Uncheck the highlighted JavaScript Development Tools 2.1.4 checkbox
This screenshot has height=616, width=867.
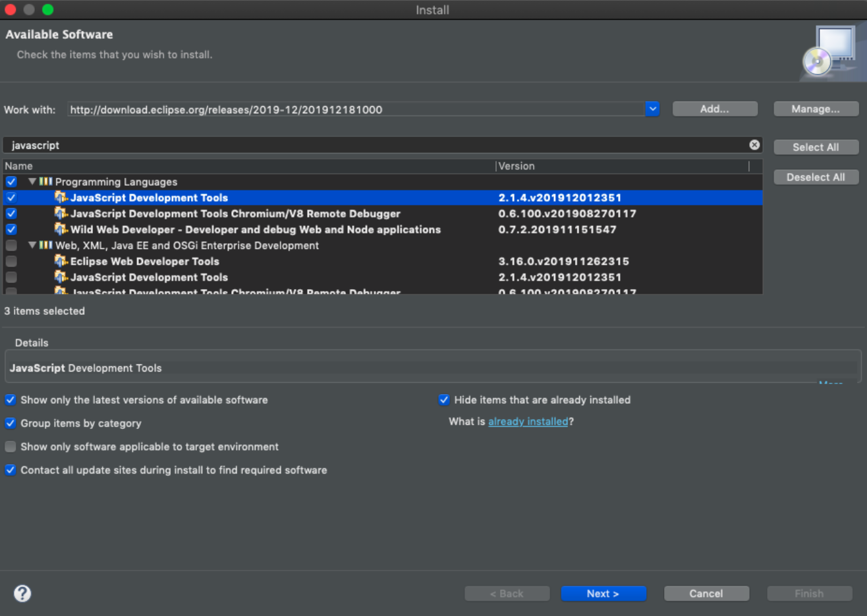[11, 197]
